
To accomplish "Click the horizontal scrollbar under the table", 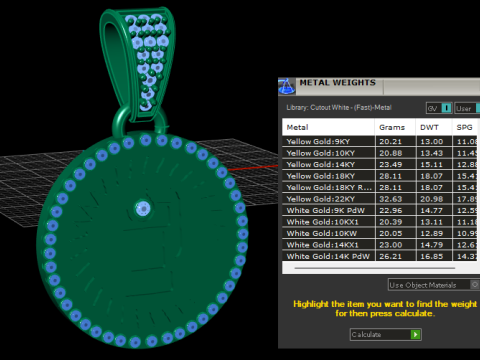I will pos(375,268).
